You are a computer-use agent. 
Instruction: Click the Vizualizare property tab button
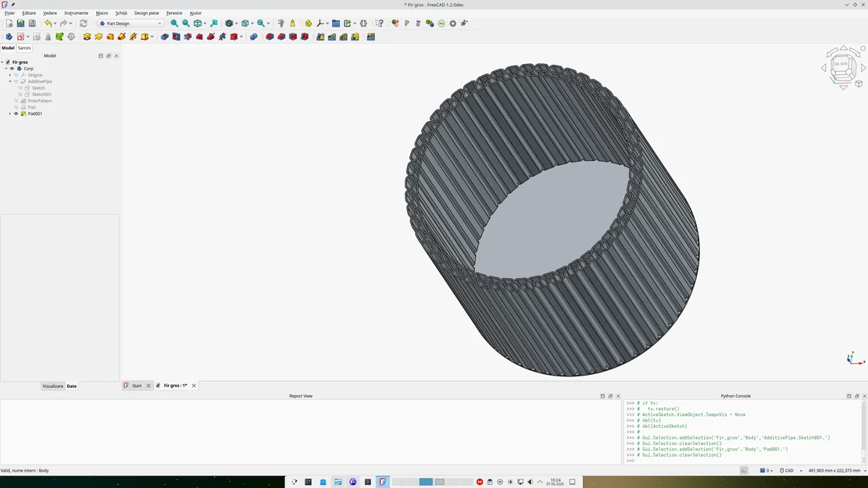pyautogui.click(x=53, y=386)
